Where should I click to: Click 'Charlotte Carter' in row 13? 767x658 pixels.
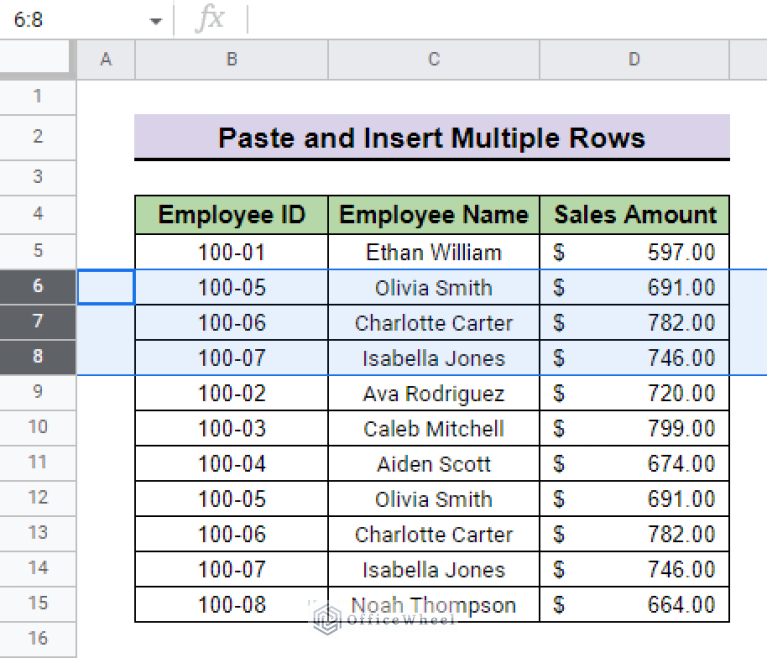coord(434,534)
